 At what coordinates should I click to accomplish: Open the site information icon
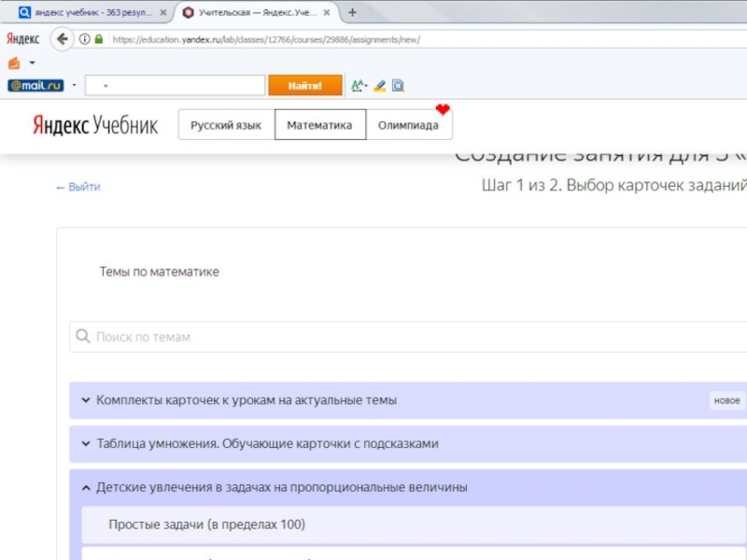pos(85,39)
